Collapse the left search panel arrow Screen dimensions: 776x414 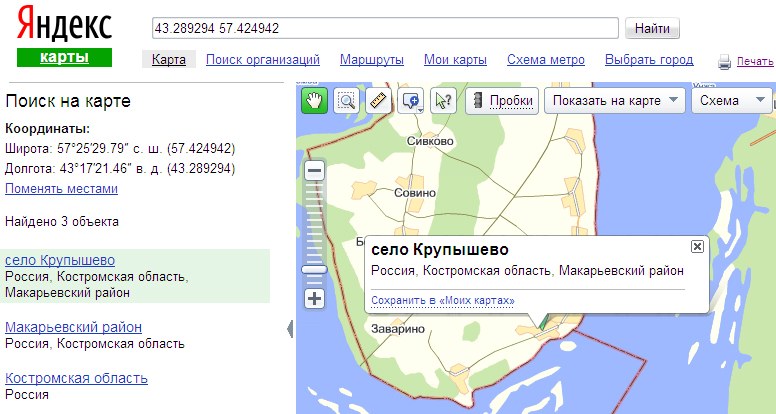click(x=290, y=329)
